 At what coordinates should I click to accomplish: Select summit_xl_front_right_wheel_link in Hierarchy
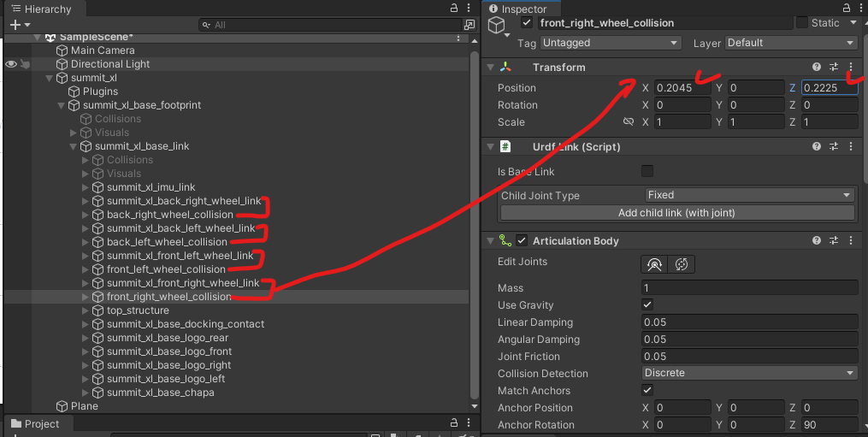183,283
